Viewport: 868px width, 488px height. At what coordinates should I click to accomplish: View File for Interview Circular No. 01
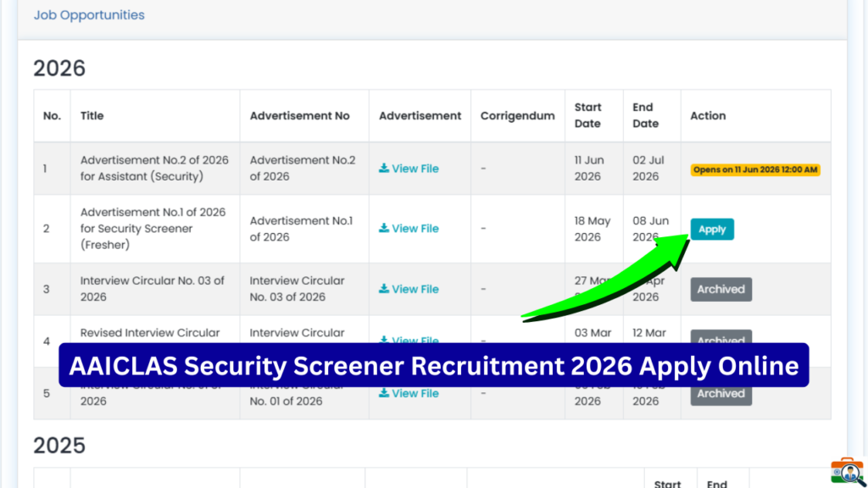[409, 393]
